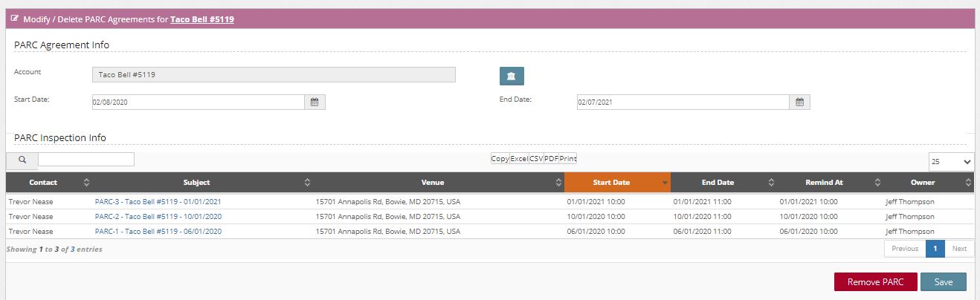
Task: Click the PARC Agreement Info section heading
Action: coord(62,45)
